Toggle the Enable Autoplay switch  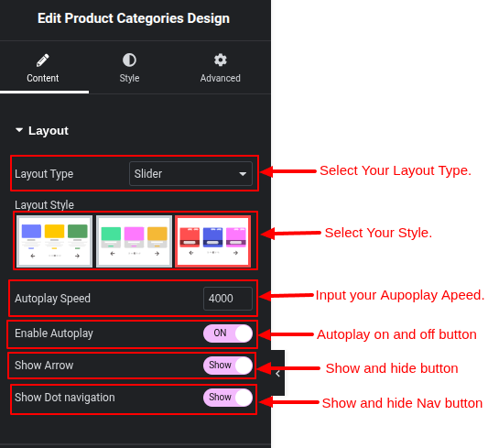click(228, 333)
